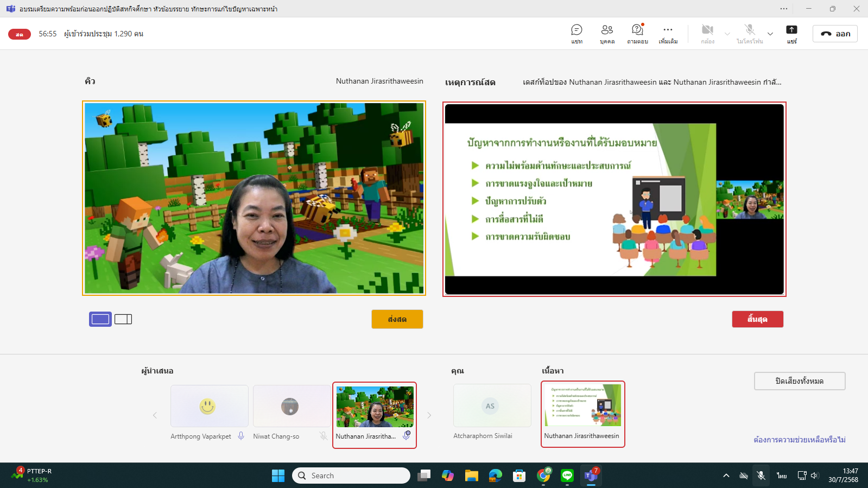Open the People panel
The height and width of the screenshot is (488, 868).
(607, 34)
